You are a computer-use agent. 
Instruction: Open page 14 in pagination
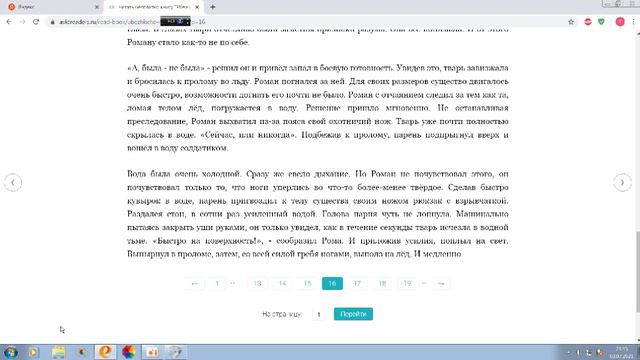(282, 283)
